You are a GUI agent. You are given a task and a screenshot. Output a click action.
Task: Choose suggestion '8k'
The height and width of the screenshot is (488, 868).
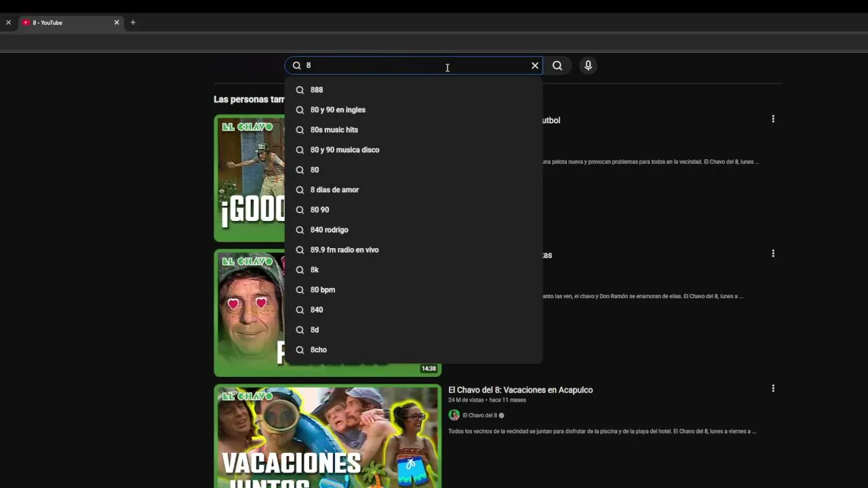click(x=414, y=270)
